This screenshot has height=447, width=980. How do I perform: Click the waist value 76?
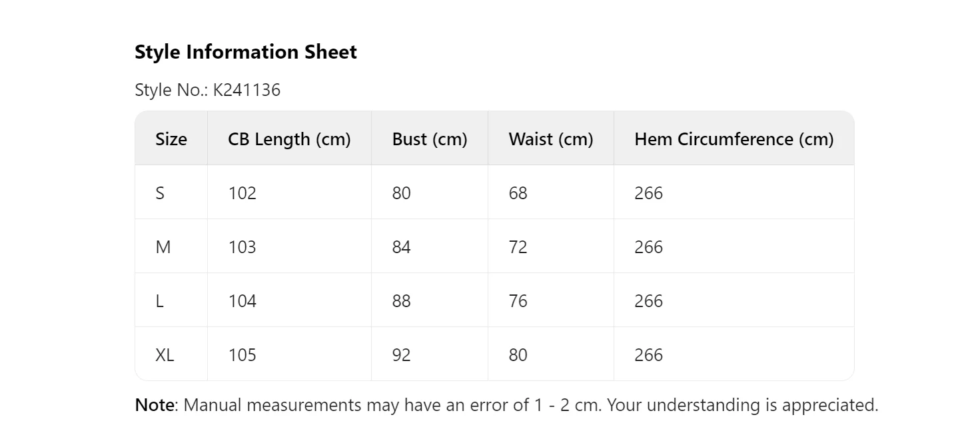tap(518, 301)
